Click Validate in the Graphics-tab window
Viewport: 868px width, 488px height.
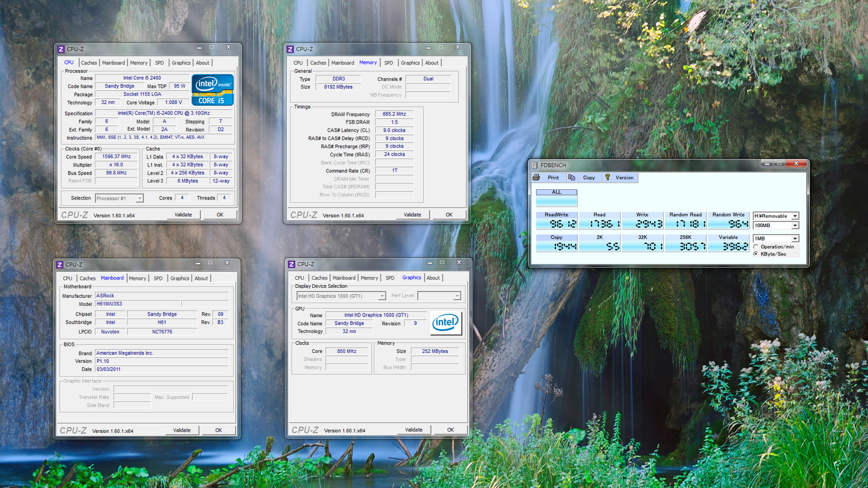[414, 430]
